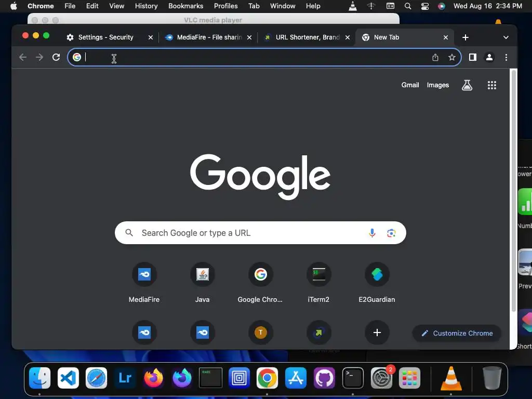
Task: Bookmark this tab with the star icon
Action: tap(451, 57)
